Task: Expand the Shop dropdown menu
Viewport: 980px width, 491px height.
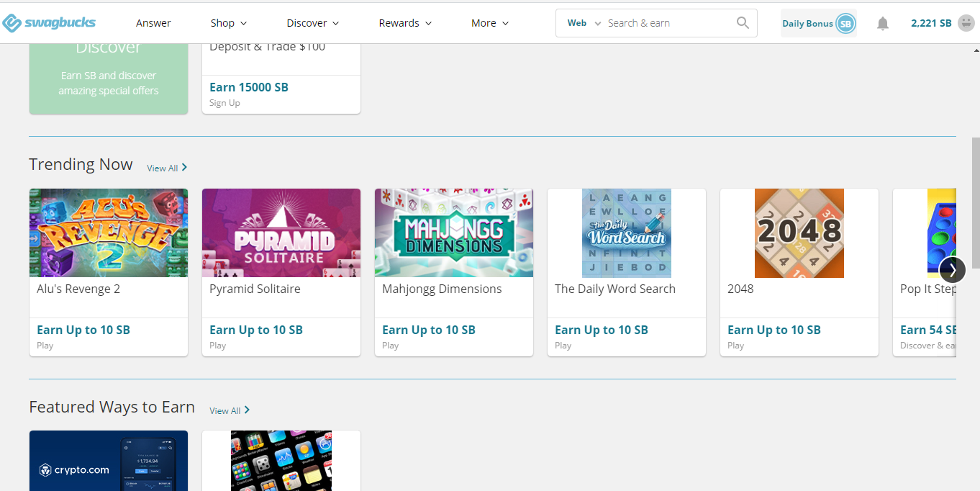Action: click(x=229, y=23)
